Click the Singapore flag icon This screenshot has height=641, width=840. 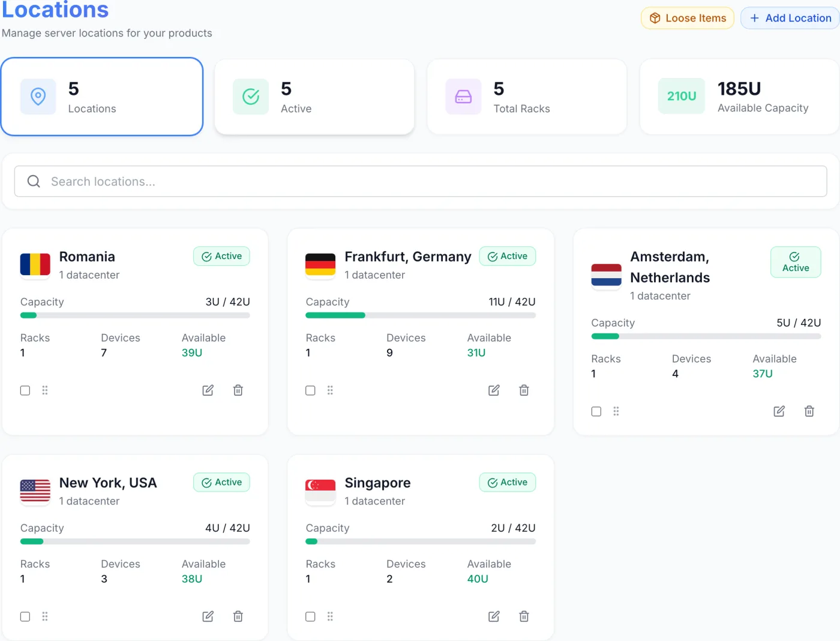coord(320,490)
